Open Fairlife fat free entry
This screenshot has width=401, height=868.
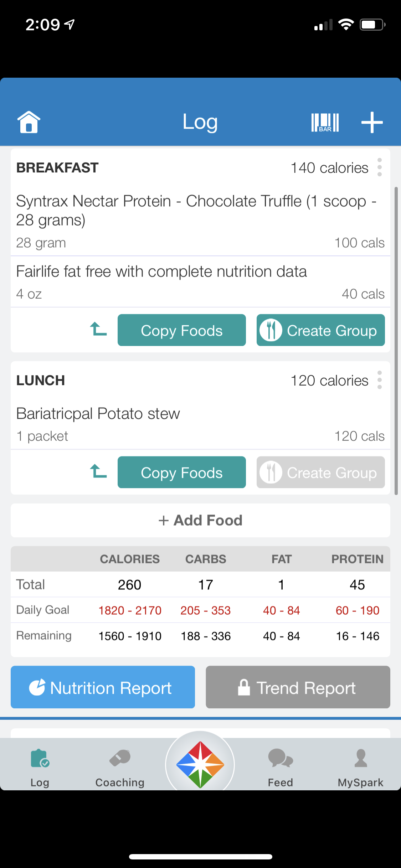200,282
